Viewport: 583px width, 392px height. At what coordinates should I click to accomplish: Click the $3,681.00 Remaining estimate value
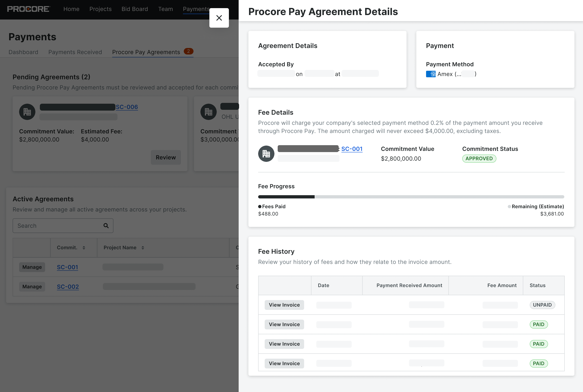point(552,214)
